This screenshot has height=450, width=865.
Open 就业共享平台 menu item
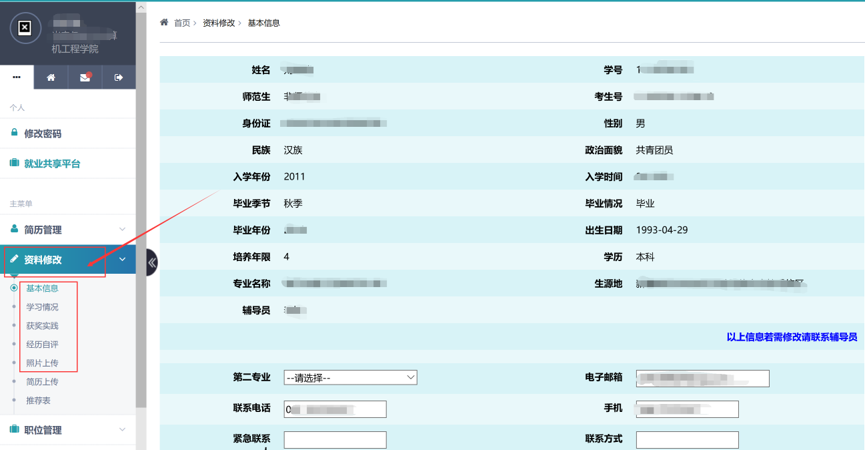(x=52, y=163)
